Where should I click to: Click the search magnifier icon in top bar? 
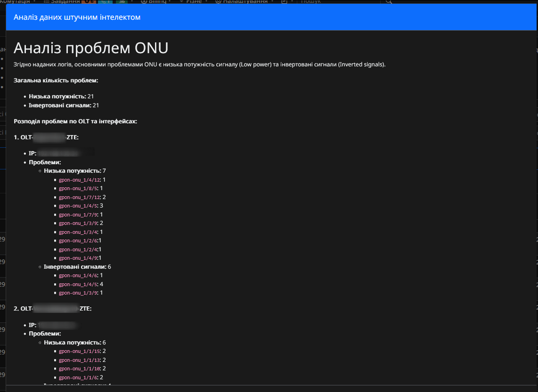(388, 2)
